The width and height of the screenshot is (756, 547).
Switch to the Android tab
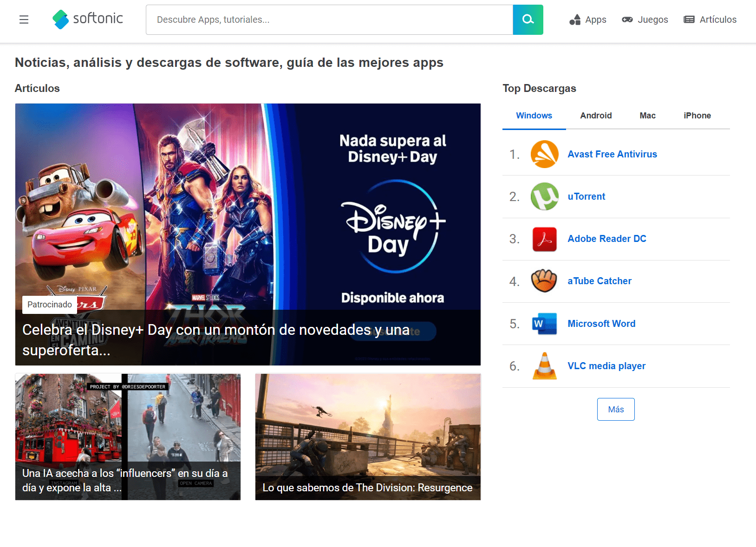[x=596, y=116]
